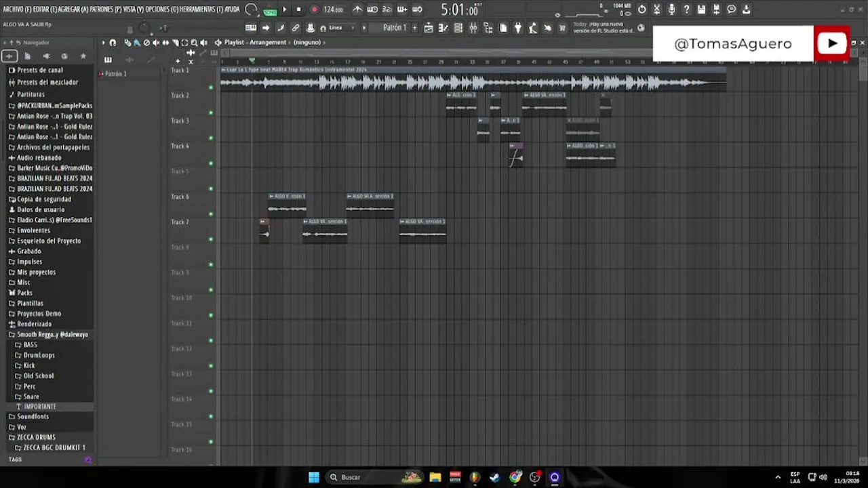This screenshot has width=868, height=488.
Task: Open the ARCHIVO menu
Action: 17,9
